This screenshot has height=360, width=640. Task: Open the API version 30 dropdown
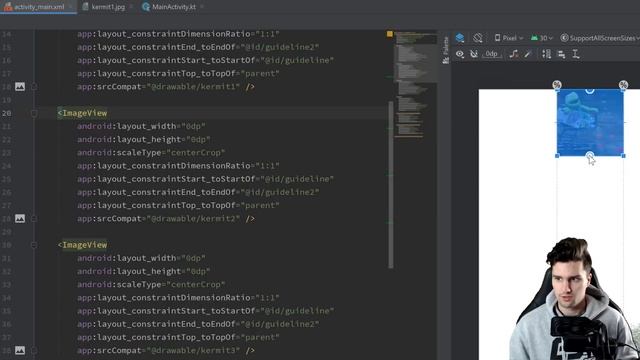tap(542, 38)
